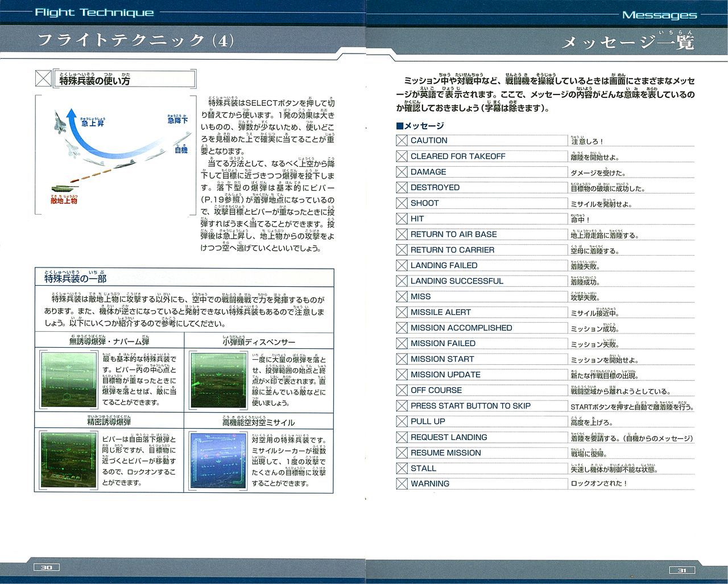
Task: Click the ミサイルを発射せよ。 translation text
Action: point(601,204)
